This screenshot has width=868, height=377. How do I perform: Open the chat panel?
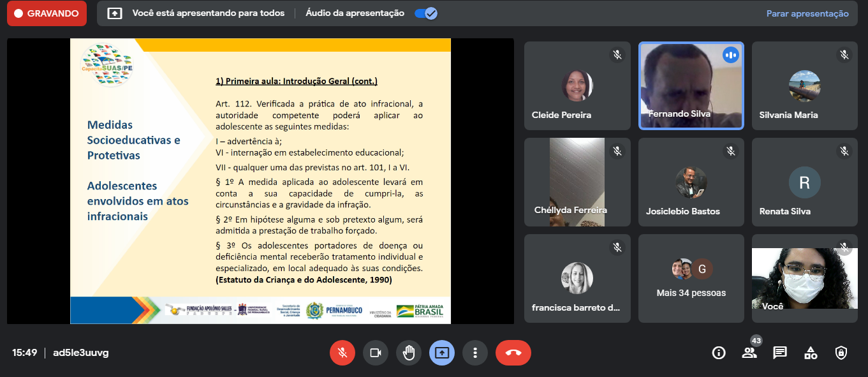tap(779, 353)
